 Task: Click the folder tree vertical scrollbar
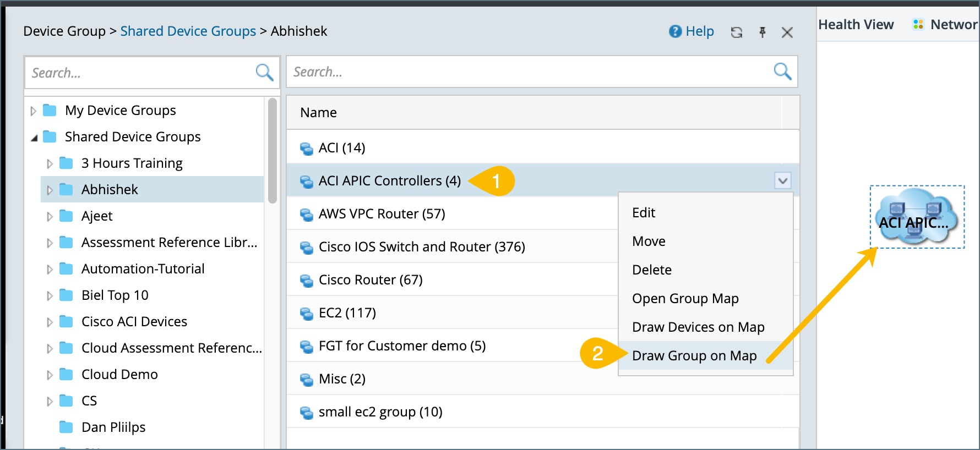(x=272, y=151)
